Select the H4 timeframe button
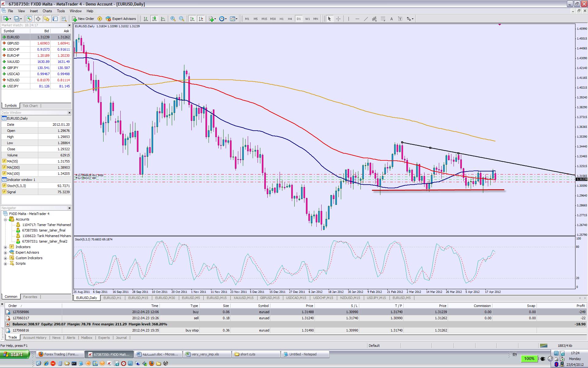Image resolution: width=588 pixels, height=368 pixels. [x=290, y=19]
